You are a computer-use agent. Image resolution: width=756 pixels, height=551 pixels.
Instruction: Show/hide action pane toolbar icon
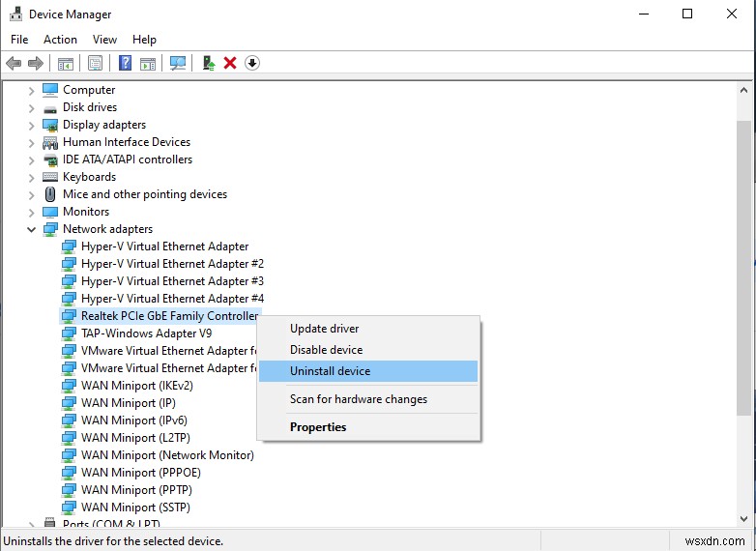tap(148, 63)
